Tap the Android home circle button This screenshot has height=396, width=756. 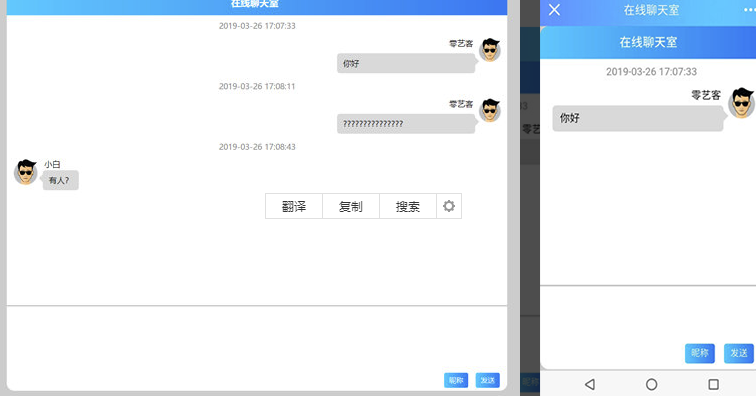pyautogui.click(x=651, y=384)
